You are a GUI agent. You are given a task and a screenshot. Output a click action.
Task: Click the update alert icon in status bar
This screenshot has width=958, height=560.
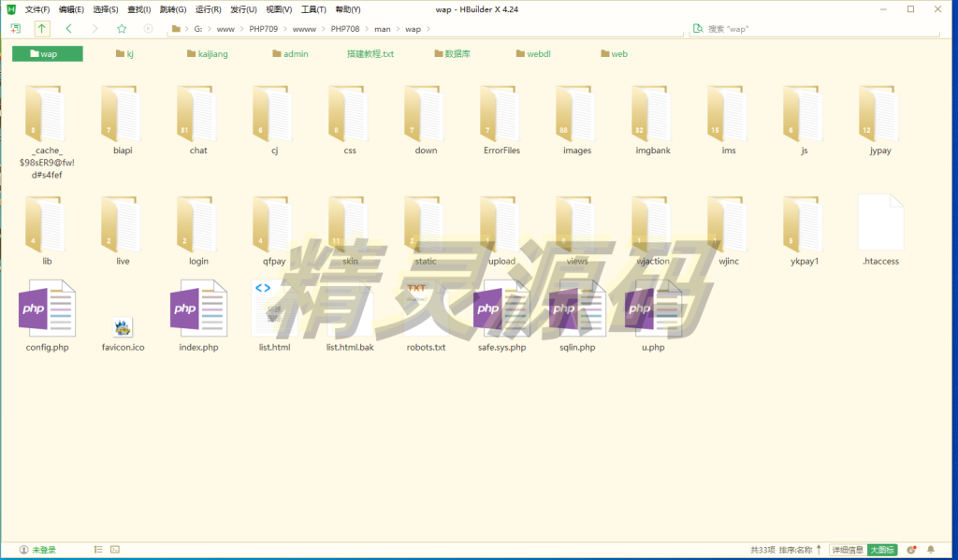(911, 550)
